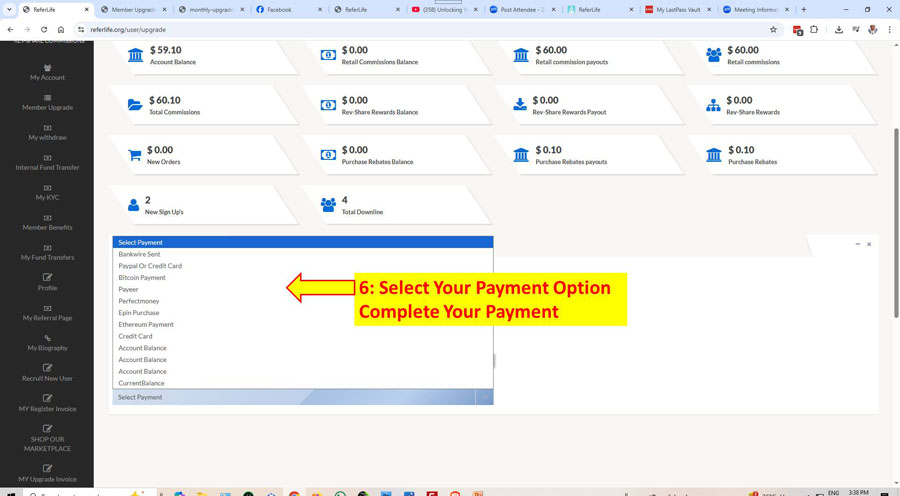Click the New Orders shopping cart icon

(x=135, y=155)
